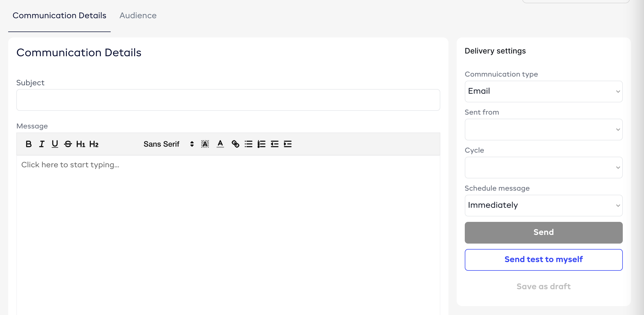Enable strikethrough text formatting
644x315 pixels.
[x=68, y=144]
